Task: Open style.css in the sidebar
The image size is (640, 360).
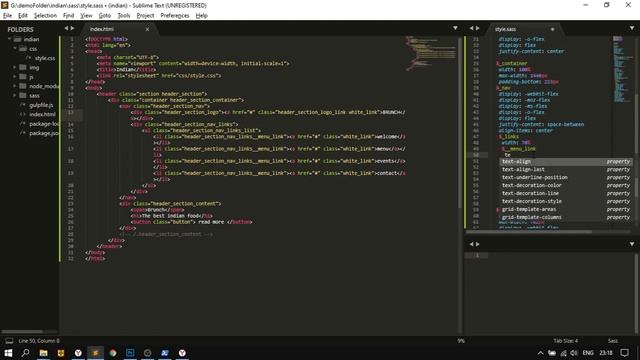Action: coord(44,58)
